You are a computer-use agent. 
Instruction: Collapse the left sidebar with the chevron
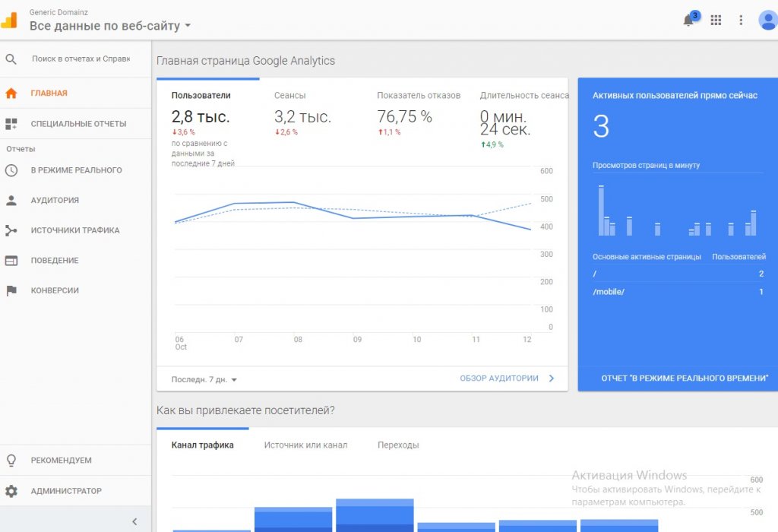pos(134,521)
